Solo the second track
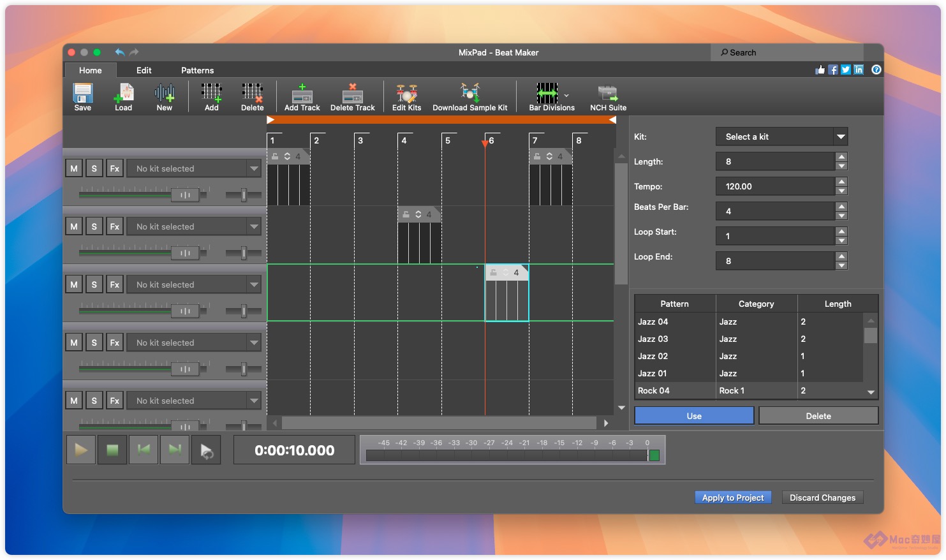The height and width of the screenshot is (560, 946). point(94,226)
